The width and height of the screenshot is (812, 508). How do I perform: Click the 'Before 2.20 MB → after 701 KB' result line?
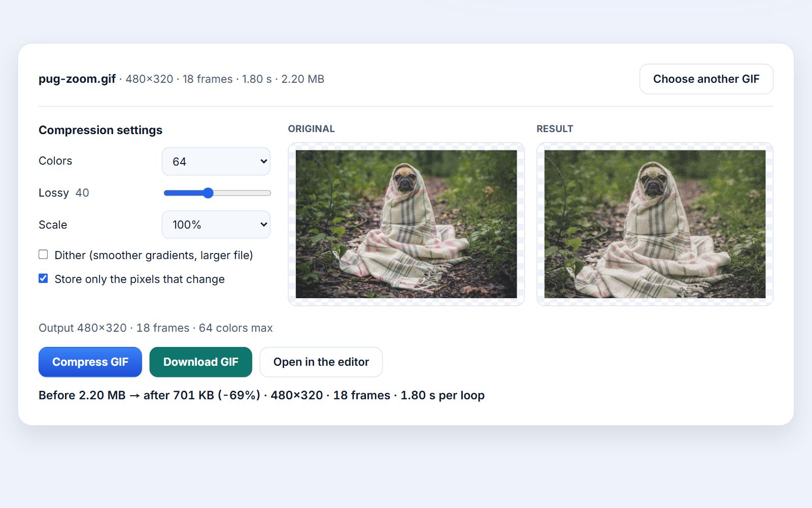click(x=261, y=395)
